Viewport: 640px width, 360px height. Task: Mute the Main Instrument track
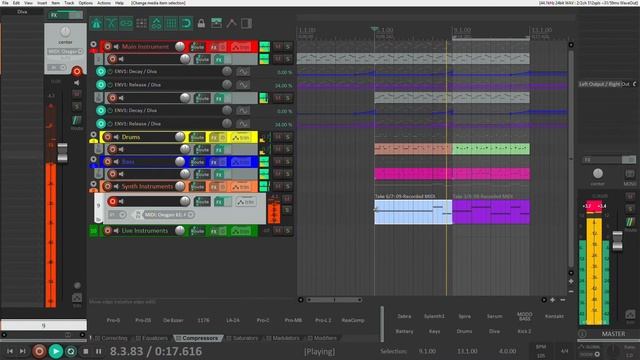(x=278, y=47)
